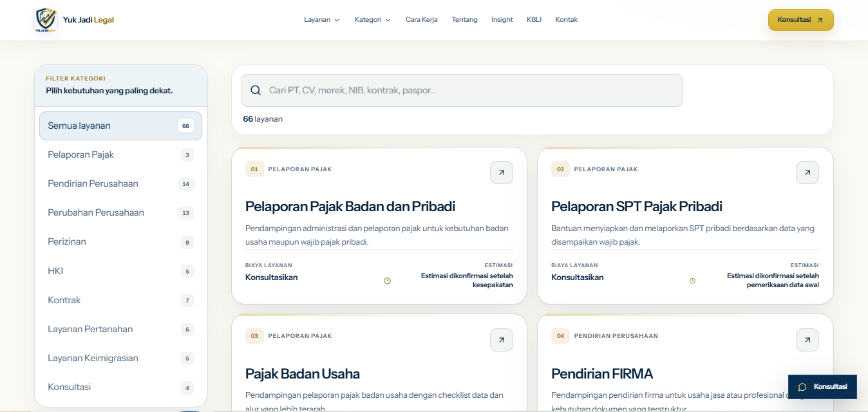This screenshot has height=412, width=868.
Task: Filter by Pendirian Perusahaan category
Action: 120,184
